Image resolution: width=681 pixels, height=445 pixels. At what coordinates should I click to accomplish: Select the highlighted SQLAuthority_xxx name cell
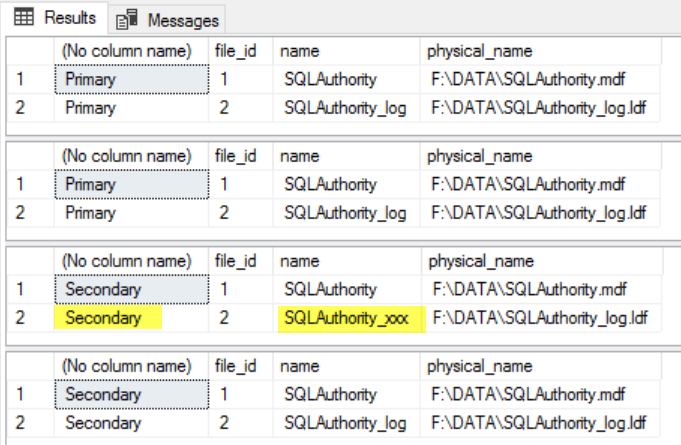347,318
